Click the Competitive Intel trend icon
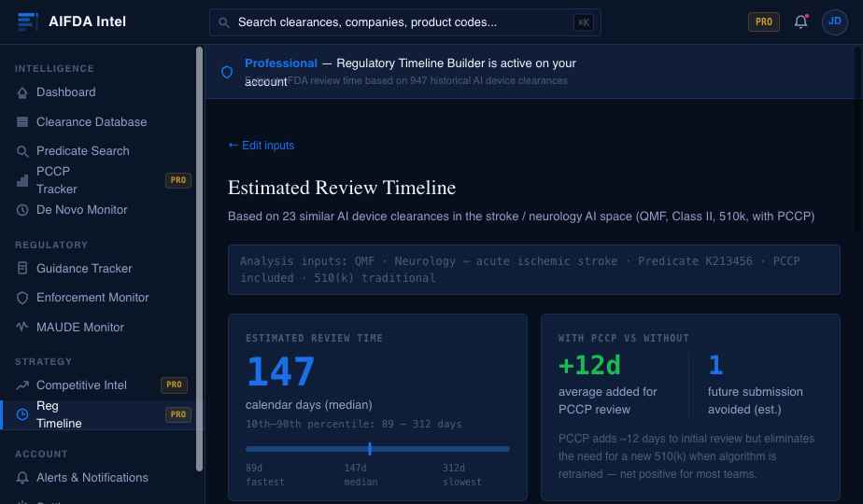The image size is (863, 504). [x=22, y=385]
